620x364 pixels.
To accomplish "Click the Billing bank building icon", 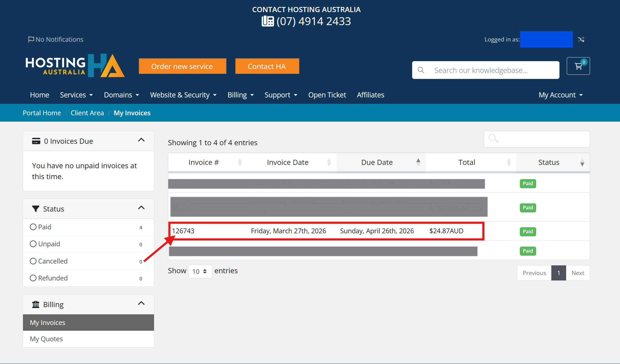I will click(x=36, y=304).
